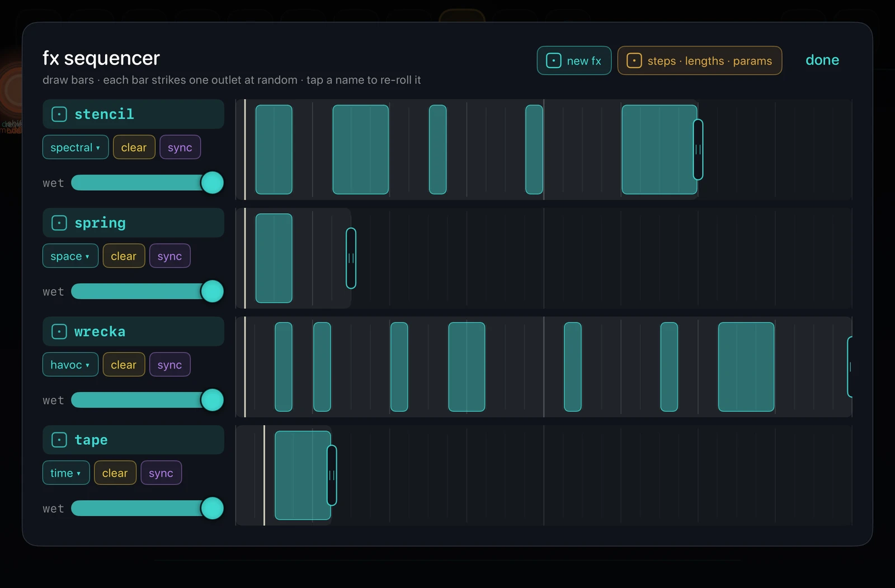
Task: Open the havoc dropdown for wrecka
Action: click(70, 364)
